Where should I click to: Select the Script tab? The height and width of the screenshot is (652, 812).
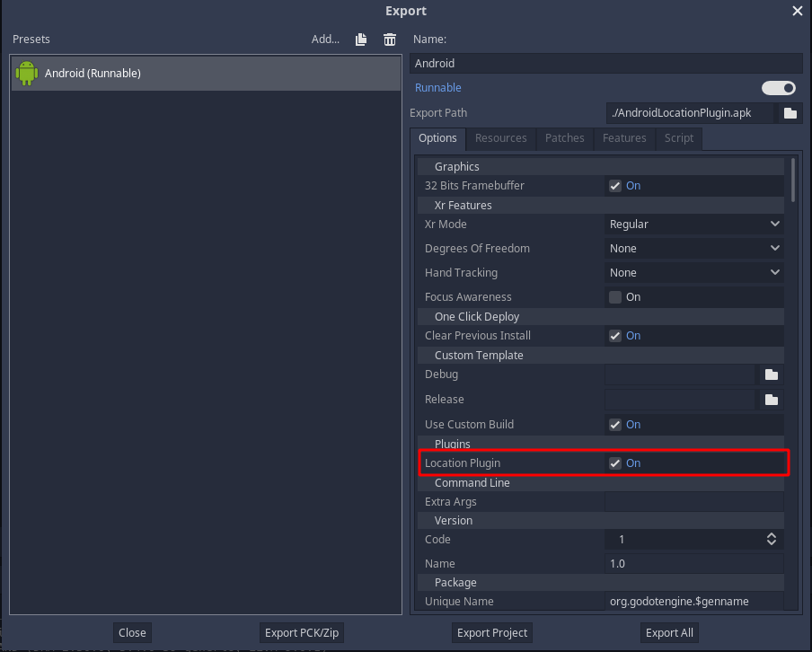coord(678,138)
